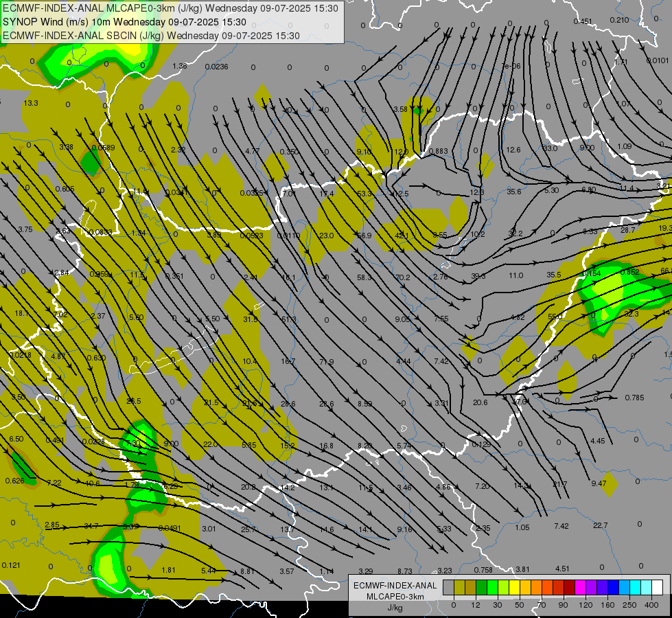Click the map value 0.785
This screenshot has width=672, height=618.
[x=635, y=398]
